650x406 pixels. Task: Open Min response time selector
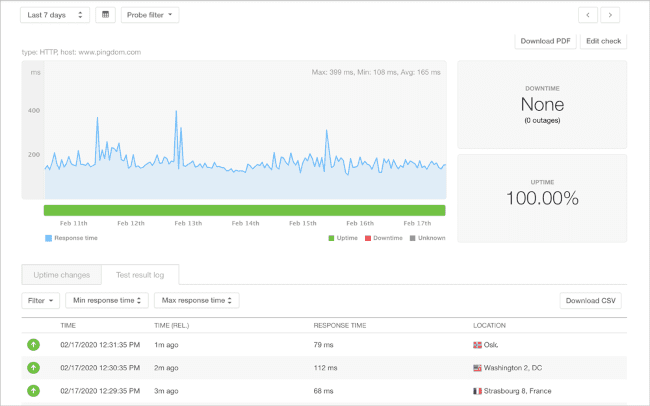(x=107, y=301)
